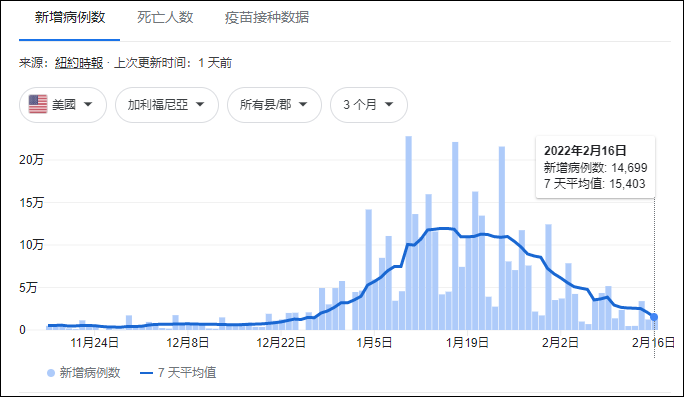
Task: Select the blue data point on 2月16日
Action: pyautogui.click(x=654, y=317)
